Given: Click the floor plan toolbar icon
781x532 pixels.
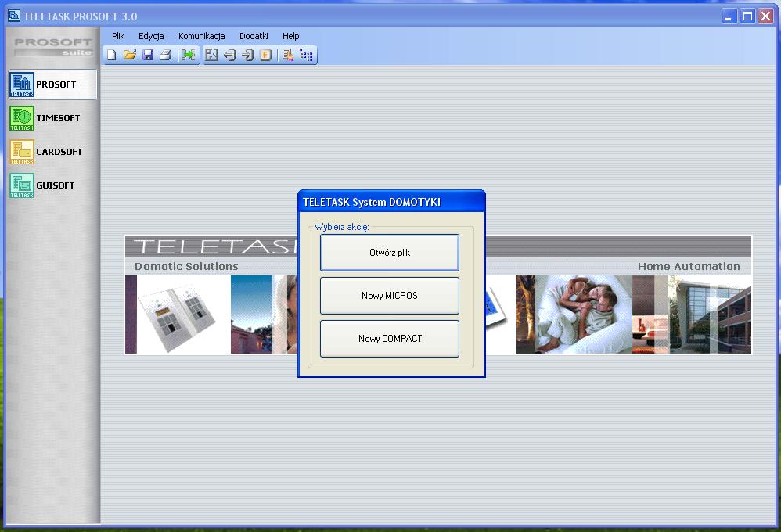Looking at the screenshot, I should [x=211, y=55].
